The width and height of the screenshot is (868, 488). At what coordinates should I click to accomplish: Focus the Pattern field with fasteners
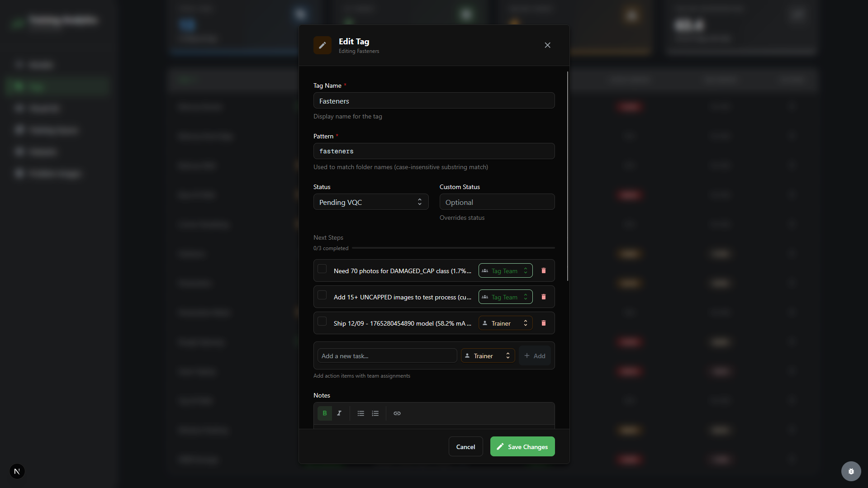[x=434, y=151]
